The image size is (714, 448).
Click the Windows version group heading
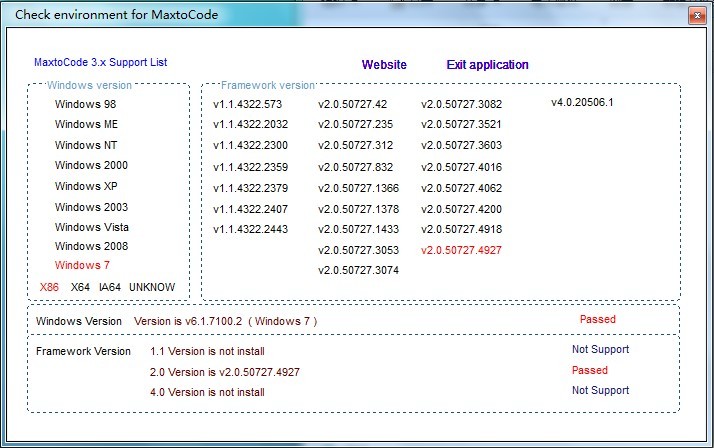pyautogui.click(x=89, y=85)
